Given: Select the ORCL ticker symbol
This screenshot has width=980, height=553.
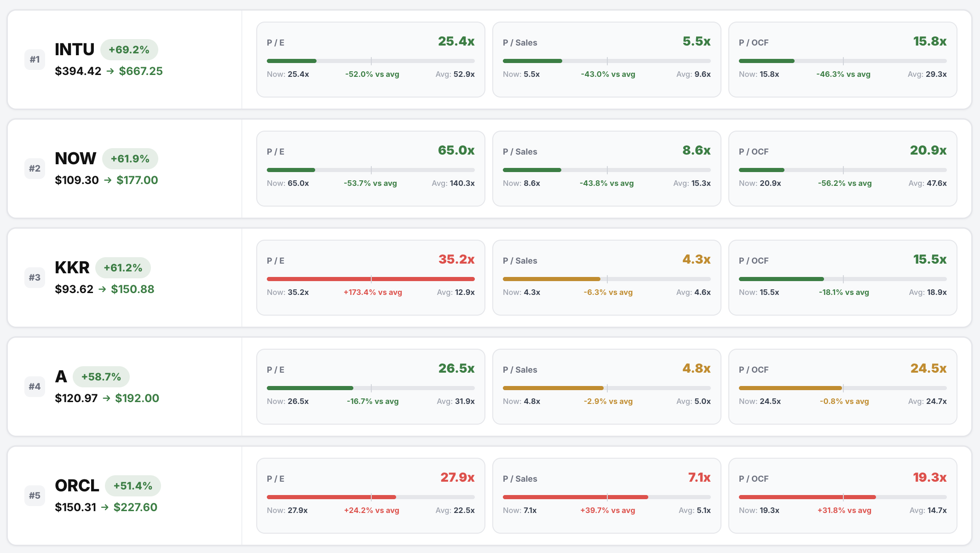Looking at the screenshot, I should (76, 485).
